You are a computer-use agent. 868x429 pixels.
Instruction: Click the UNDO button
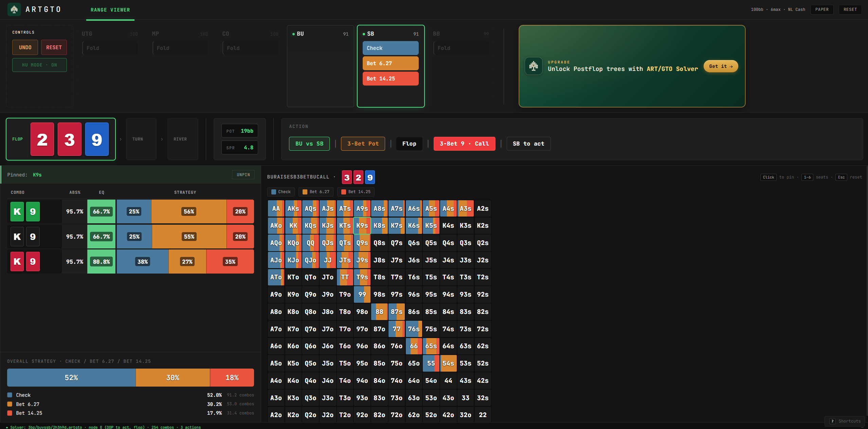point(25,47)
